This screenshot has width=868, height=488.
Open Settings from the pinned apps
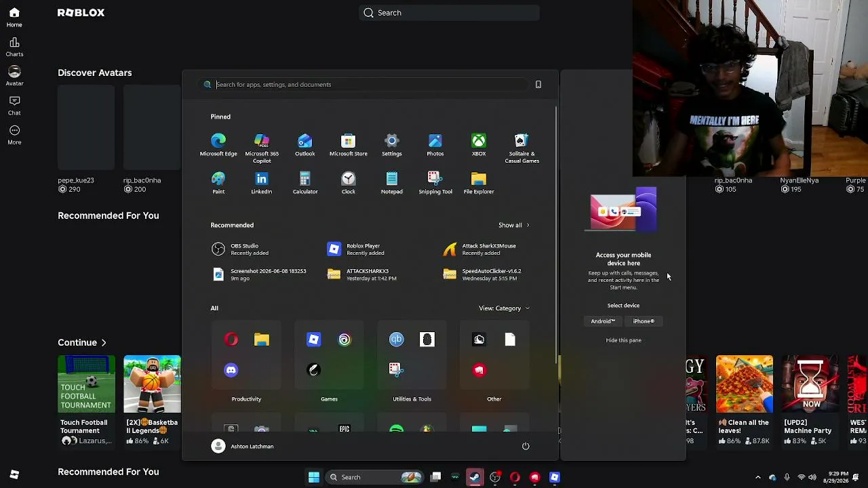[x=392, y=145]
